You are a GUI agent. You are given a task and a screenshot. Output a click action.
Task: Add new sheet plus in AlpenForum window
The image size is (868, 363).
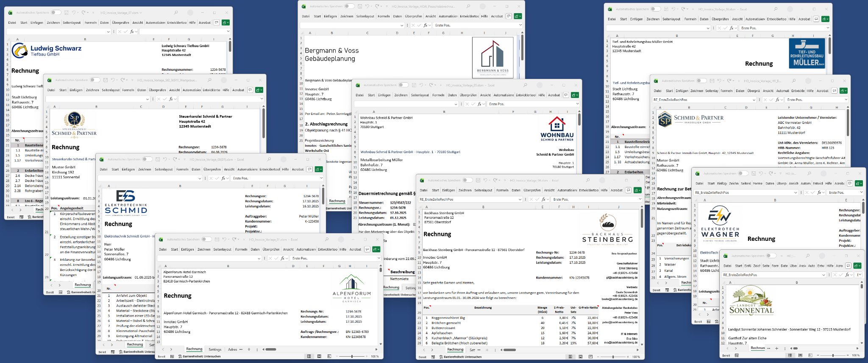click(249, 349)
